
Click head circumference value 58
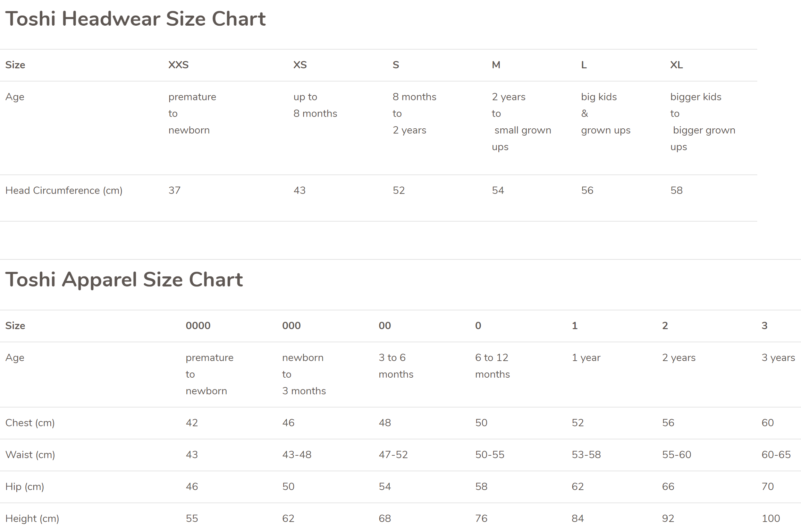click(x=676, y=190)
